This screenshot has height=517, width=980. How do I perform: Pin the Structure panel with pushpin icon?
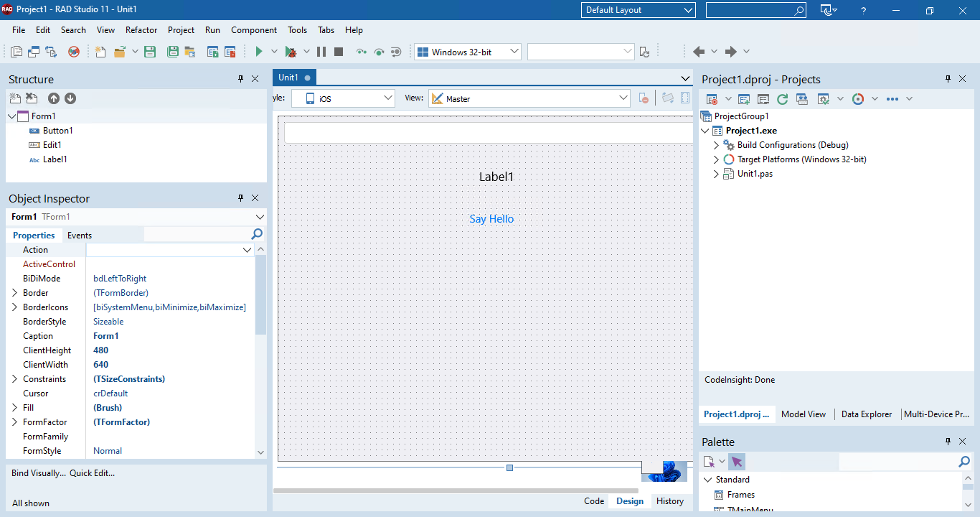[x=241, y=79]
